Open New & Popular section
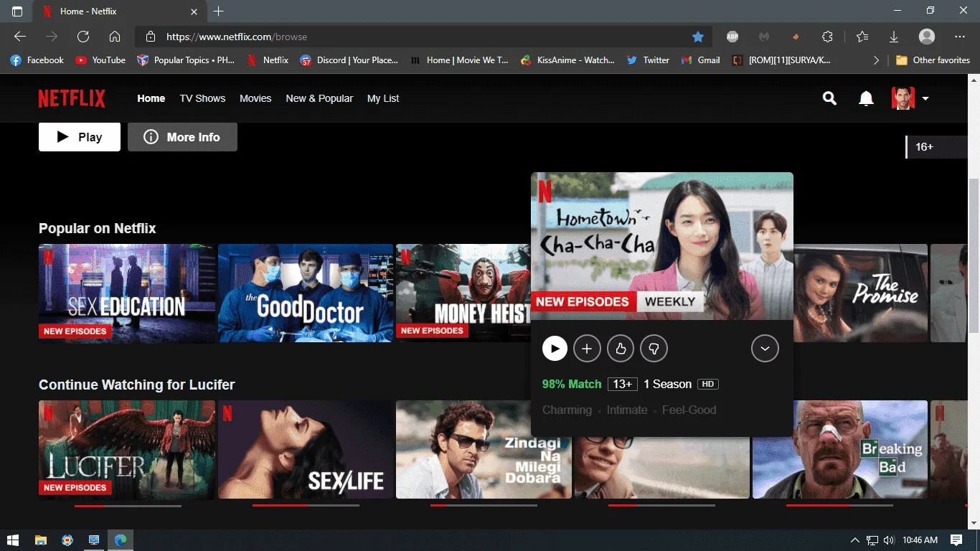This screenshot has height=551, width=980. pyautogui.click(x=319, y=98)
